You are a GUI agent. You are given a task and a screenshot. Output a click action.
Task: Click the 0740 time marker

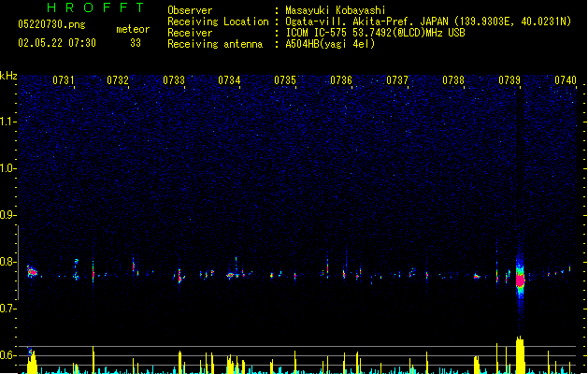click(x=566, y=80)
